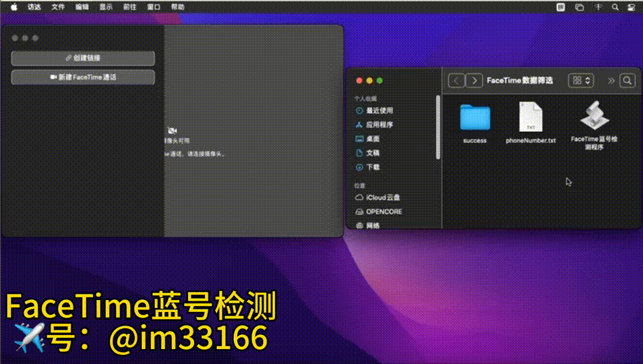The height and width of the screenshot is (364, 643).
Task: Click the 创建链接 button in FaceTime
Action: click(x=83, y=58)
